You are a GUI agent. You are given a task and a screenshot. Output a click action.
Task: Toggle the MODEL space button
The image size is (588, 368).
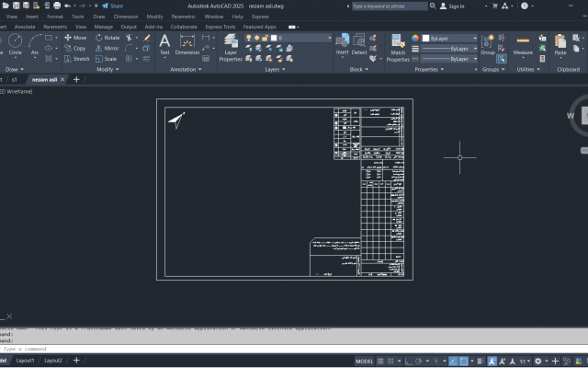364,362
